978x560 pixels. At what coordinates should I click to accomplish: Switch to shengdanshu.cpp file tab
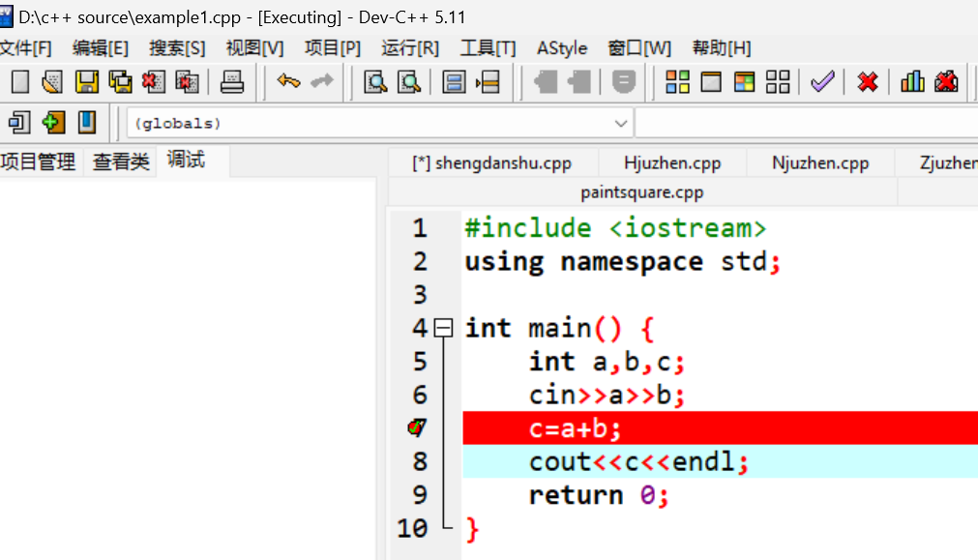point(492,163)
